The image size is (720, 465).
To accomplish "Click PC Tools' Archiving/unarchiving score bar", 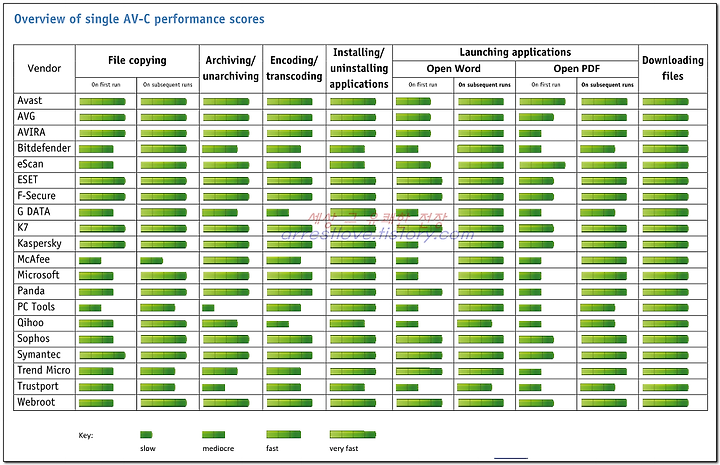I will click(208, 308).
